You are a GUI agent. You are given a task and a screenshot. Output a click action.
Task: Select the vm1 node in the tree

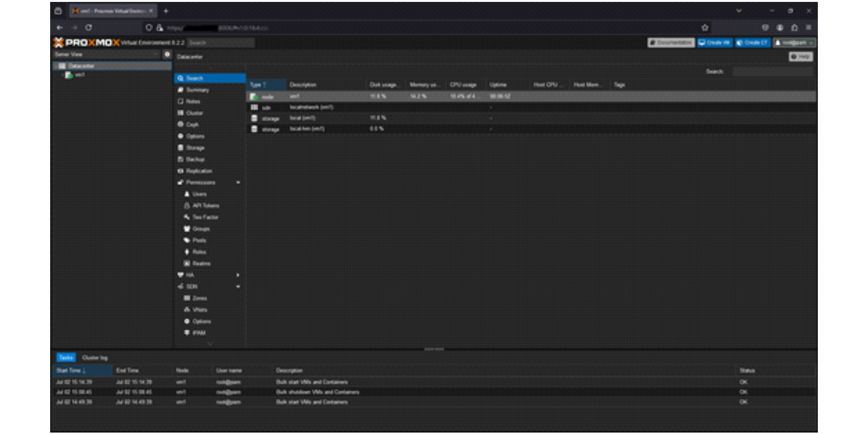coord(80,75)
